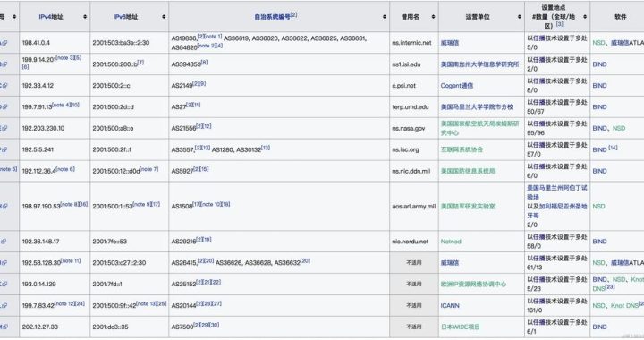Open the Netnod operator link
The image size is (644, 340).
451,242
